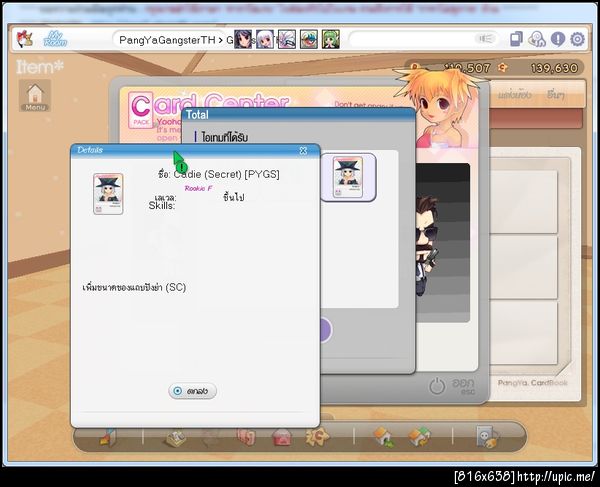Select the winged character avatar

click(x=287, y=39)
